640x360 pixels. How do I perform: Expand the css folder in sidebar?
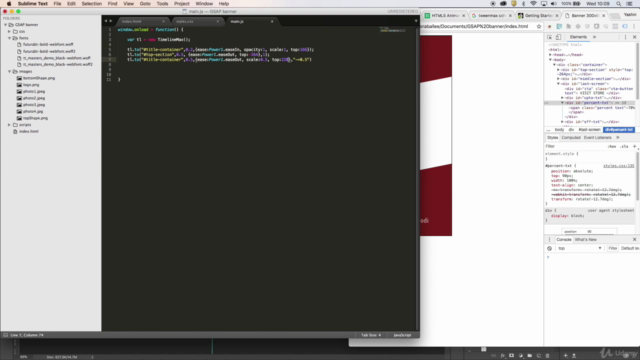tap(9, 31)
